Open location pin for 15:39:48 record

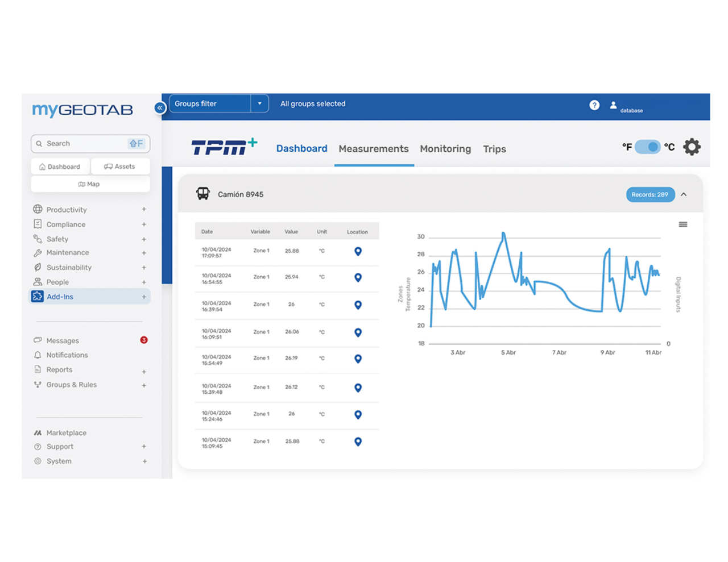pos(358,388)
